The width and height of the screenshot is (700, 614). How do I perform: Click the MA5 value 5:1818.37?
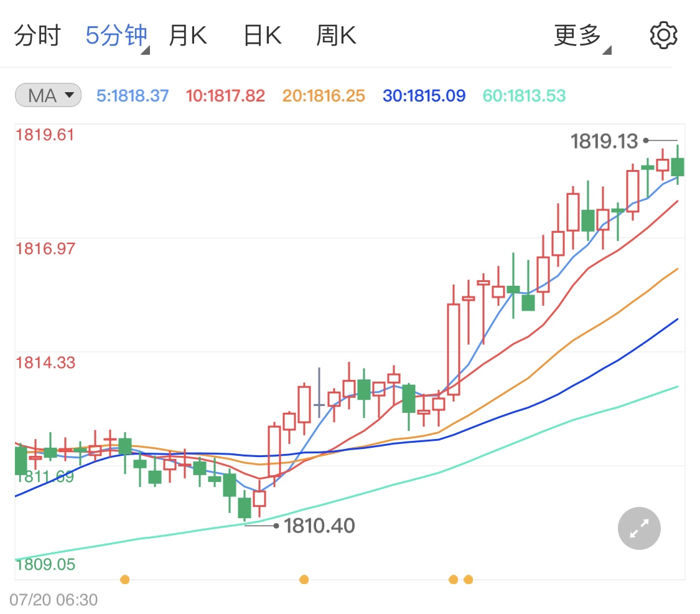point(133,96)
